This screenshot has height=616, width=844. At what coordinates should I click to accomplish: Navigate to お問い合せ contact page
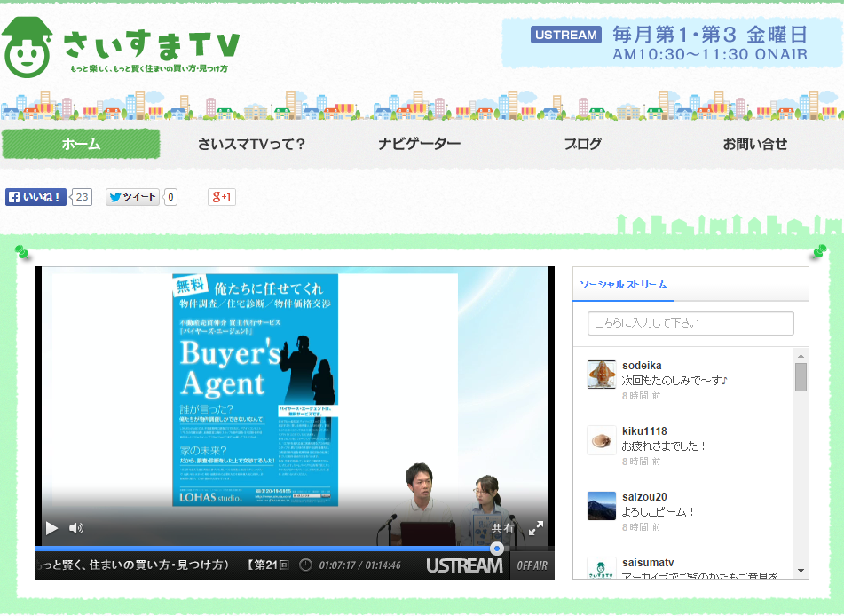[754, 144]
